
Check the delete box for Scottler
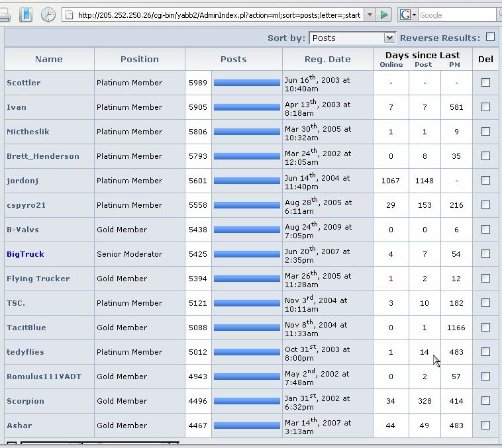click(485, 83)
